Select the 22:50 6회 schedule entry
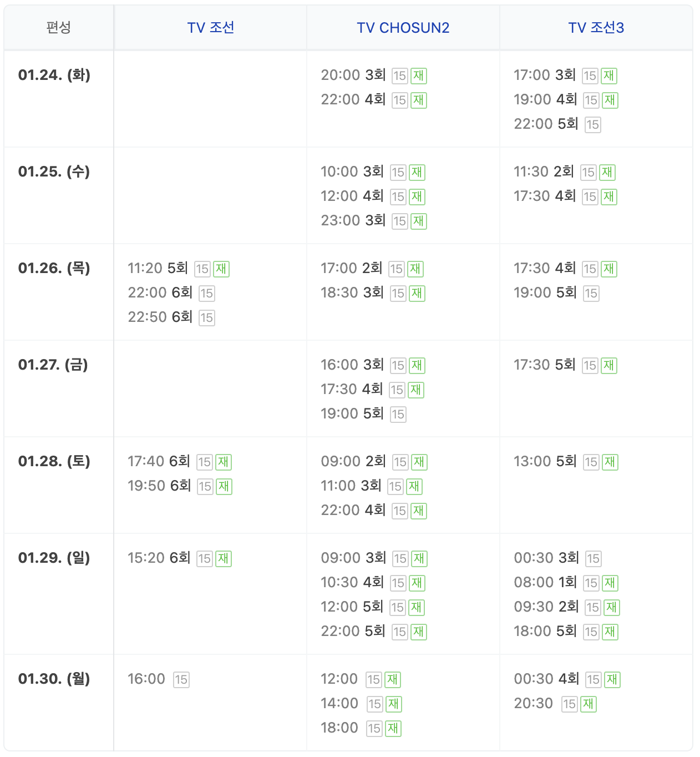 (x=160, y=317)
